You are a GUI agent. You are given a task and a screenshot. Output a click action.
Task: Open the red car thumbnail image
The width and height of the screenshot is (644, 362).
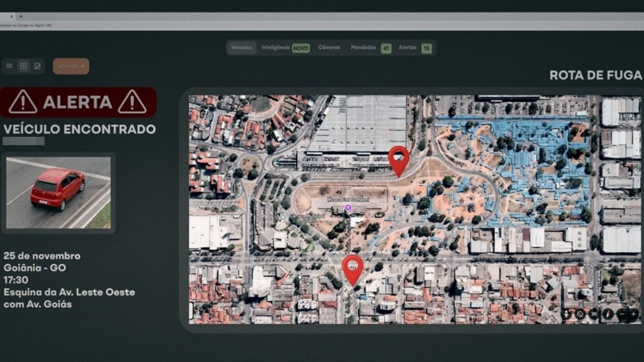pyautogui.click(x=58, y=193)
